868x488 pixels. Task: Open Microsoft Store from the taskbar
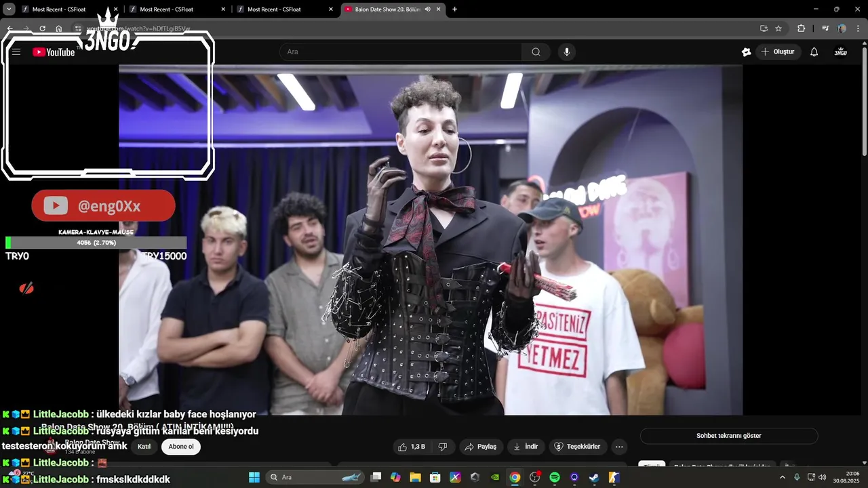coord(435,477)
